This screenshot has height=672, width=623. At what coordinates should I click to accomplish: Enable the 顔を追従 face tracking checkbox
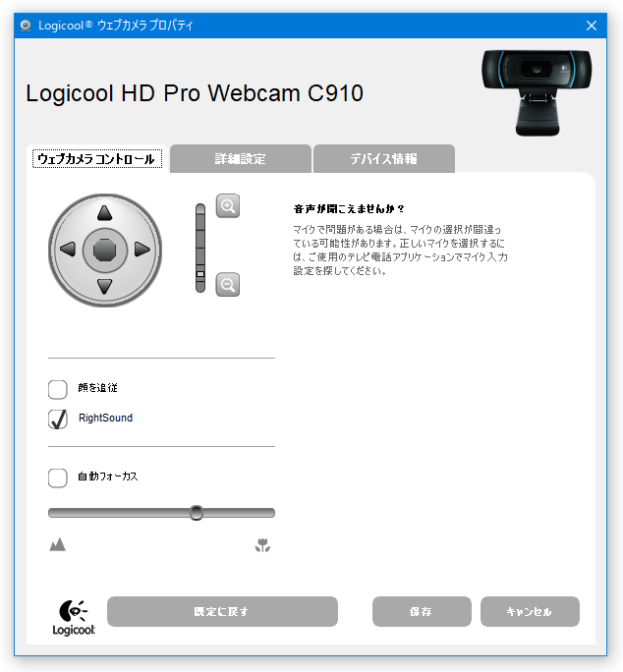click(x=58, y=390)
